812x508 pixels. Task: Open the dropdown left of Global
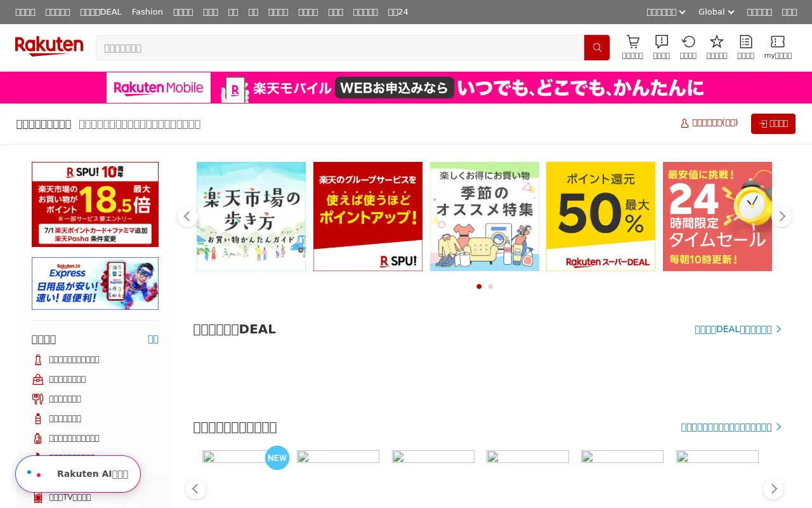click(x=666, y=12)
